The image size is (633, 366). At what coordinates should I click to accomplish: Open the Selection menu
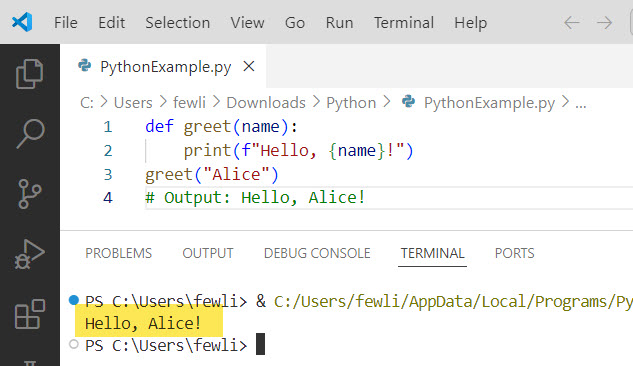click(x=178, y=23)
